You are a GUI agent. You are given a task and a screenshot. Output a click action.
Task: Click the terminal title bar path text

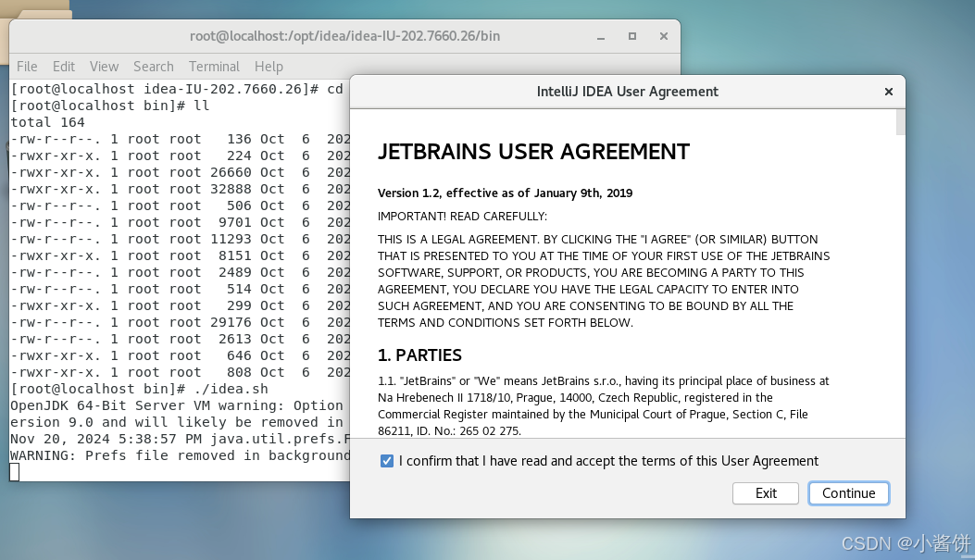[x=344, y=36]
